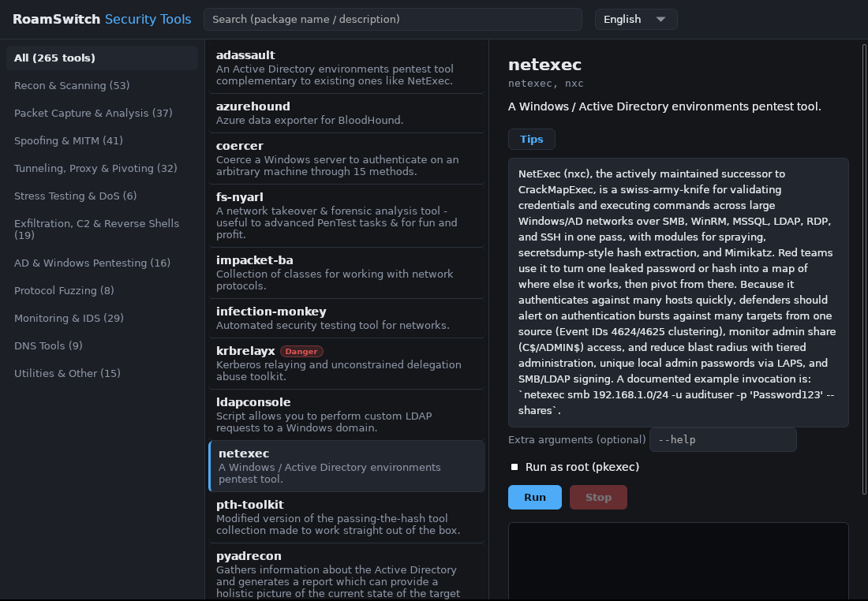Open Stress Testing & DoS (6) category
868x601 pixels.
[x=103, y=196]
